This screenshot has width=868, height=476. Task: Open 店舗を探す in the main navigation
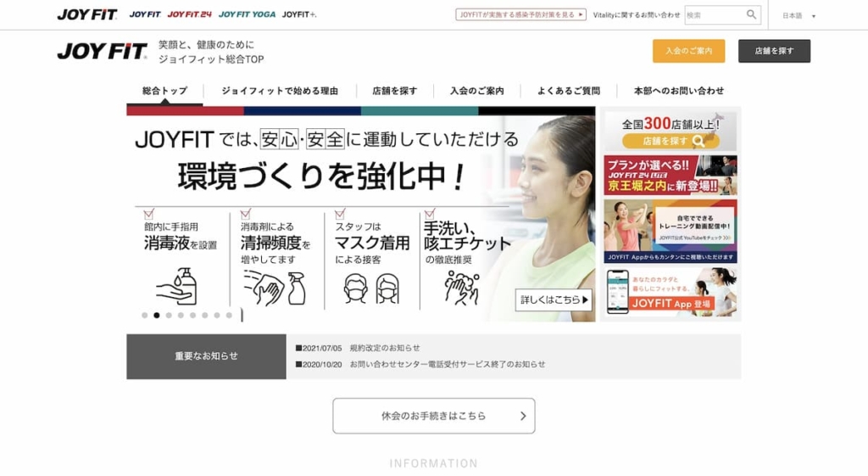pos(395,91)
